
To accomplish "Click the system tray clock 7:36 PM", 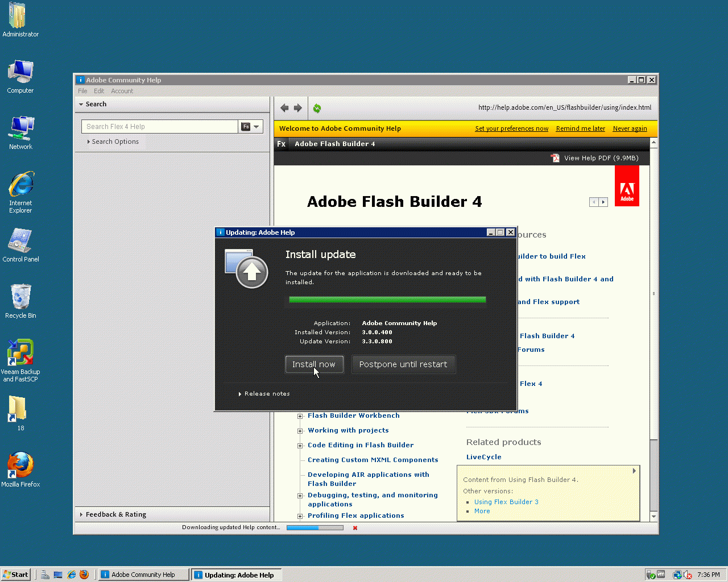I will (708, 575).
